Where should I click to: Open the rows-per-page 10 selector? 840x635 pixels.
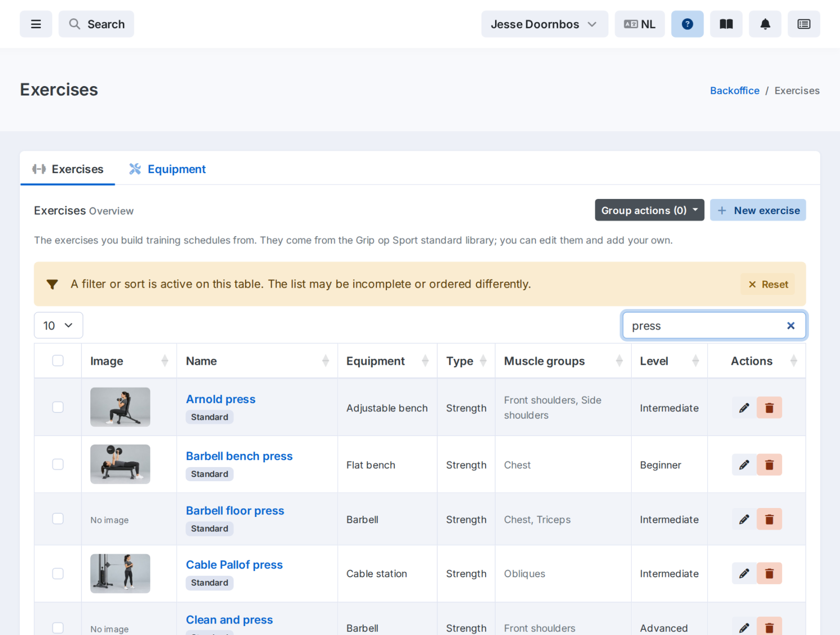58,325
